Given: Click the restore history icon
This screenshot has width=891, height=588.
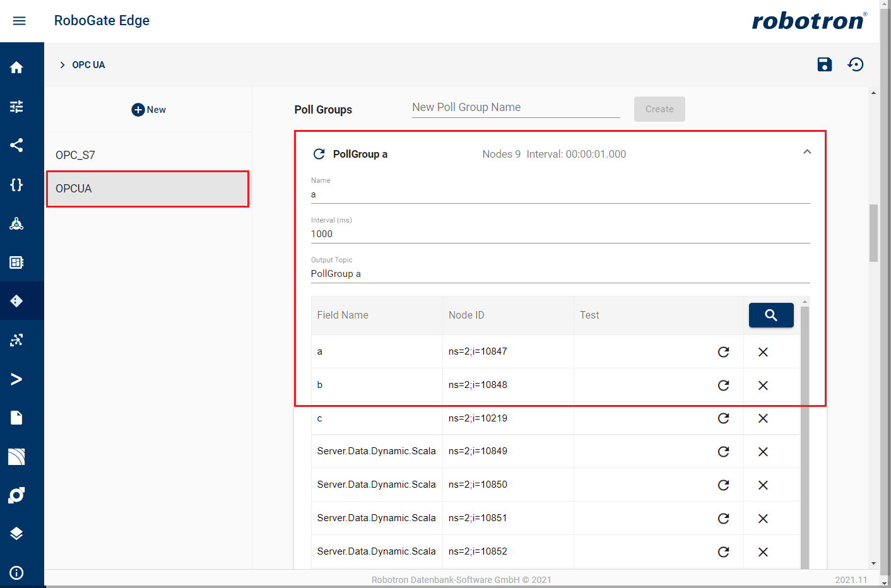Looking at the screenshot, I should [856, 64].
